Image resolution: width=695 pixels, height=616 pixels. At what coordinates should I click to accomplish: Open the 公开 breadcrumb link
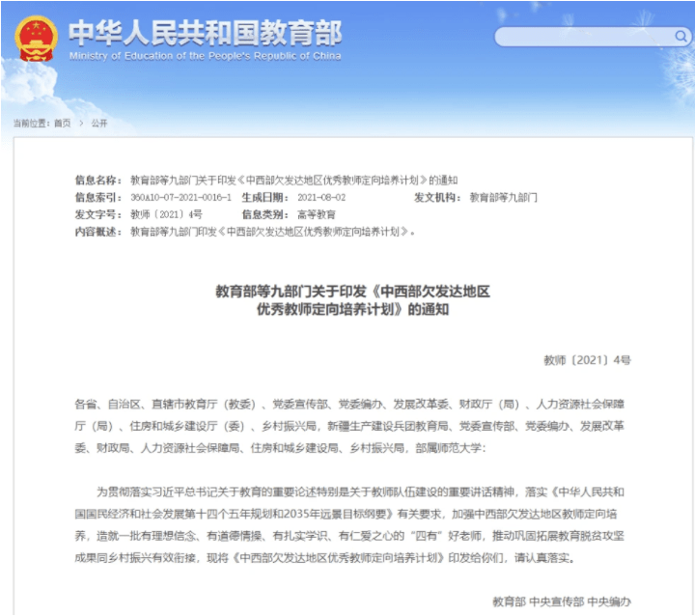pyautogui.click(x=99, y=124)
